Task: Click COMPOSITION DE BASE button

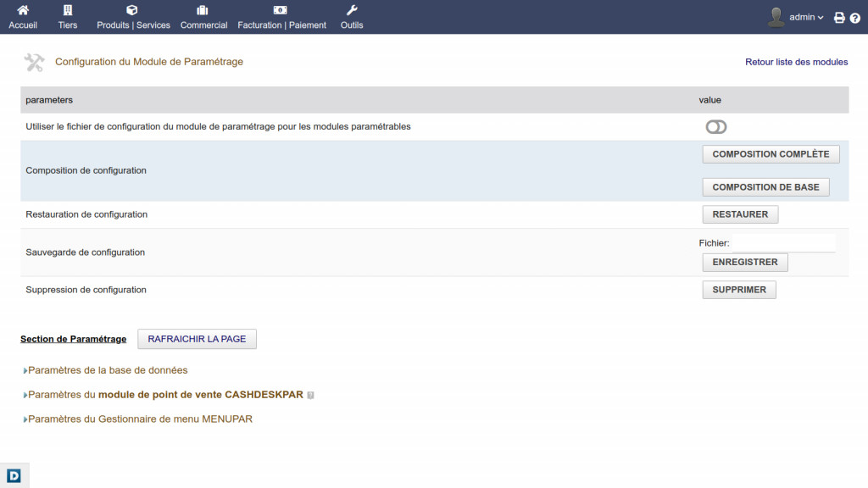Action: coord(765,187)
